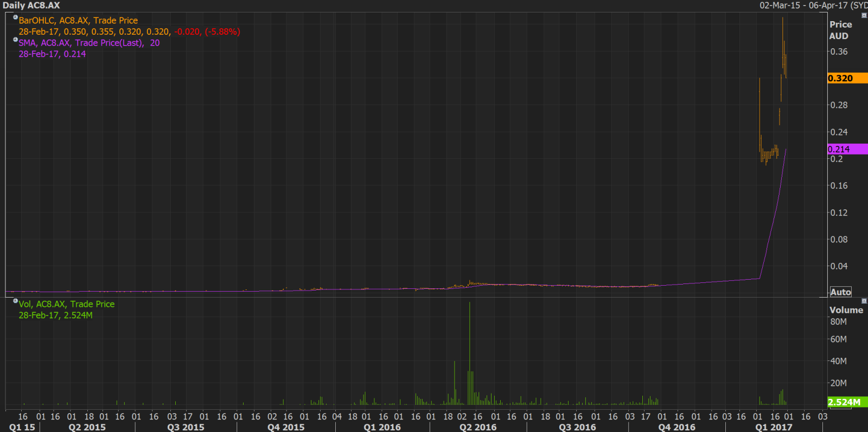
Task: Click the volume pane corner square icon
Action: (x=864, y=301)
